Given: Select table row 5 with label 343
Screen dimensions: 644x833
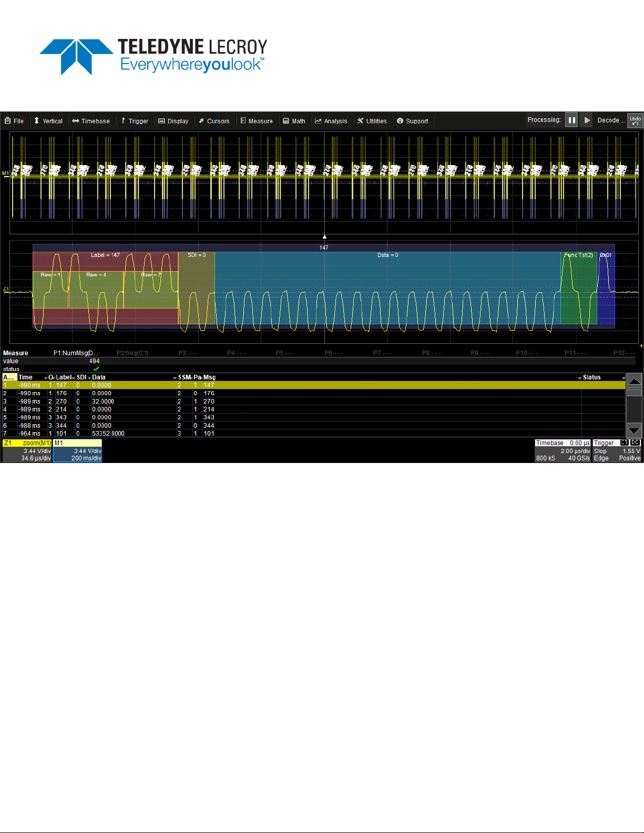Looking at the screenshot, I should pyautogui.click(x=314, y=417).
